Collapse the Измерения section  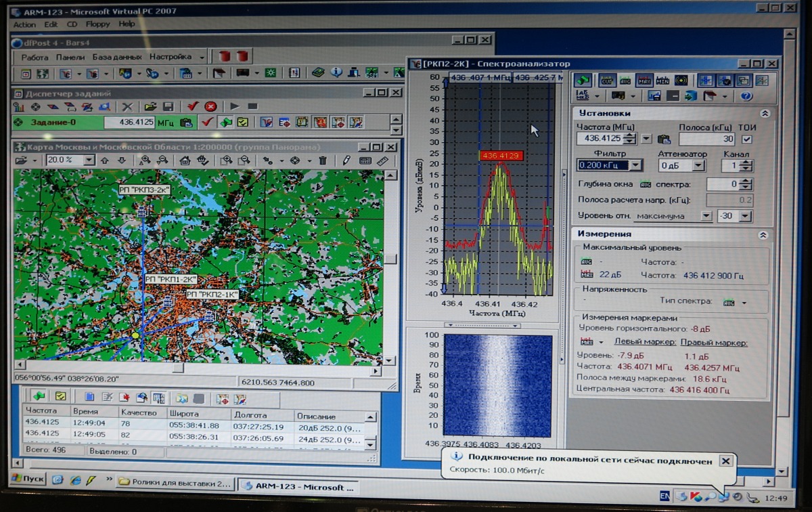763,235
